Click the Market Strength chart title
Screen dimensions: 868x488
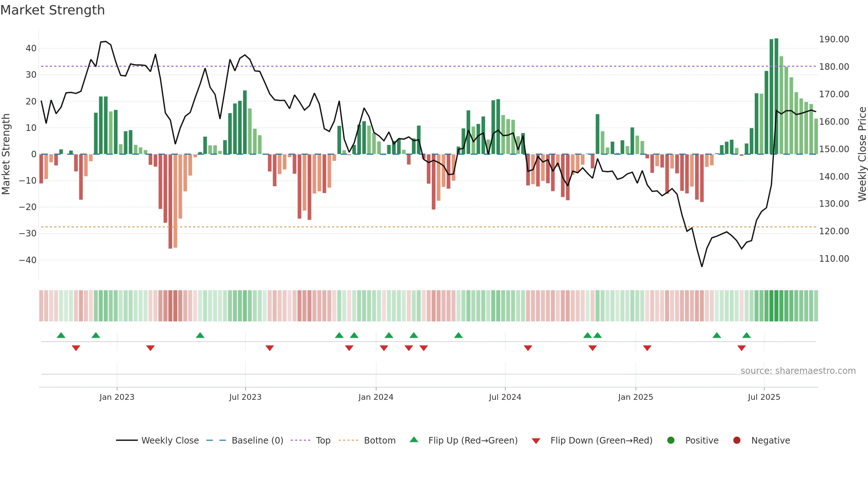point(52,10)
